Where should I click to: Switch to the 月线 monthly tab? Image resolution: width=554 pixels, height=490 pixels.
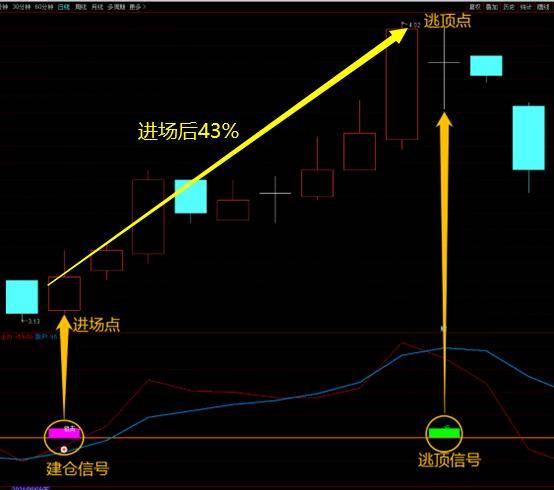(x=97, y=7)
